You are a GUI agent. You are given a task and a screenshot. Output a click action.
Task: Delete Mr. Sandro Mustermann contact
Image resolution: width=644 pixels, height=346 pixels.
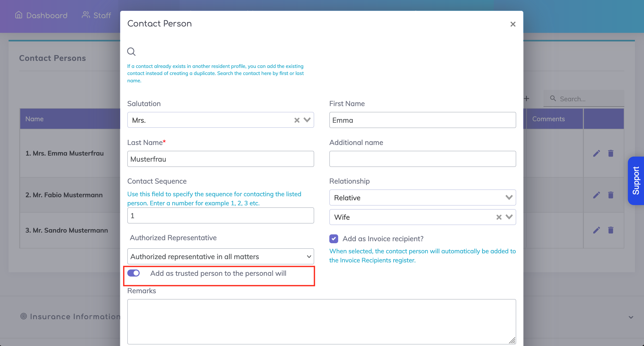611,230
